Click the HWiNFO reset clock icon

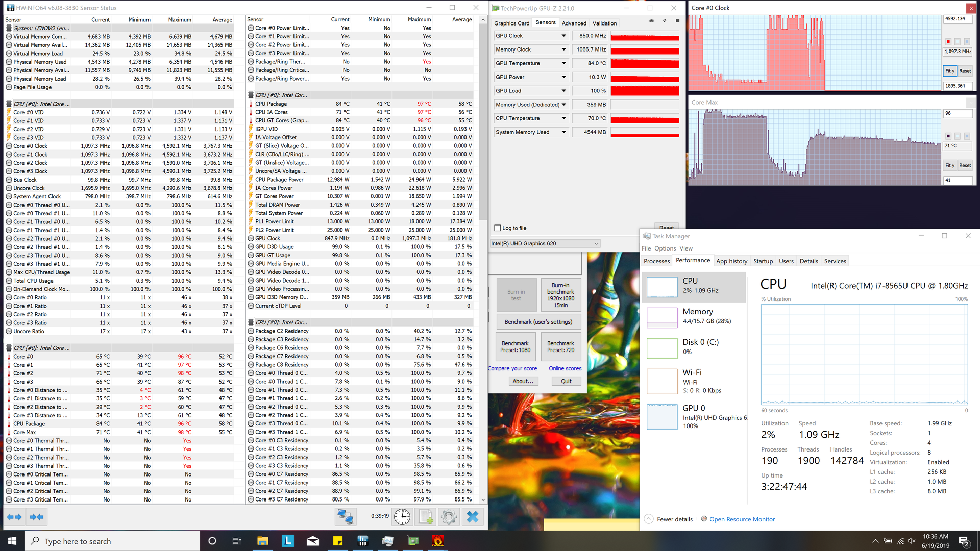point(402,517)
